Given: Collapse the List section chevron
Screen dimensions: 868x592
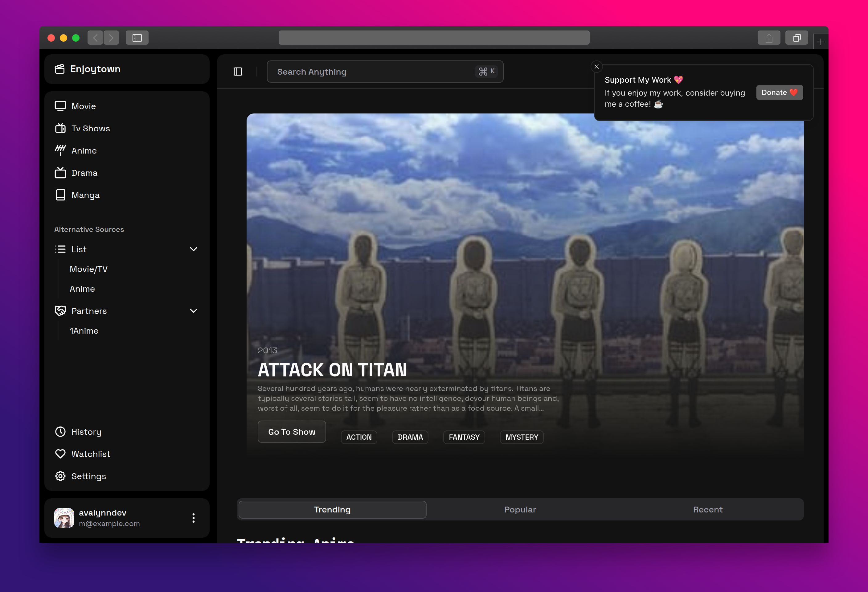Looking at the screenshot, I should pos(194,249).
